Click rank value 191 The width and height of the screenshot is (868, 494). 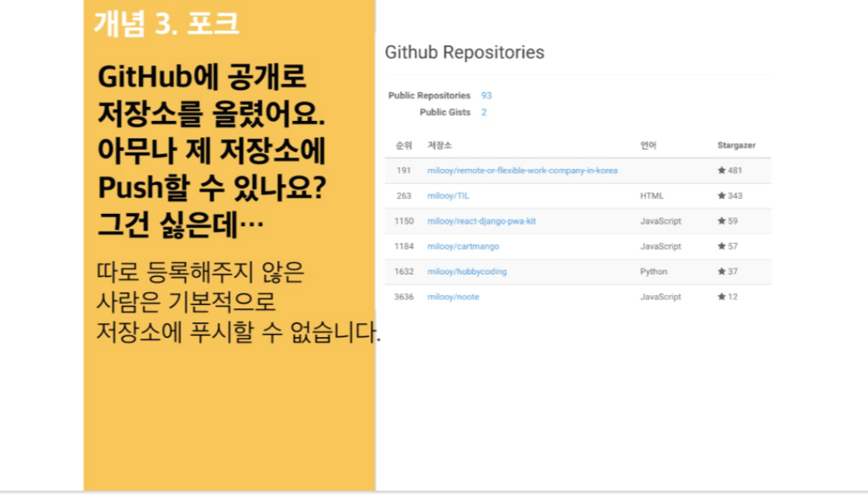tap(403, 171)
